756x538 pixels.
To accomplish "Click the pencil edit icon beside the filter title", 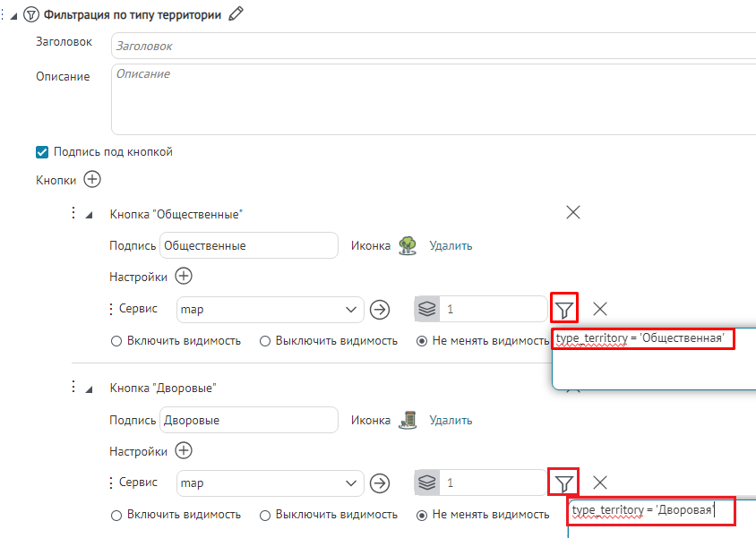I will click(236, 13).
